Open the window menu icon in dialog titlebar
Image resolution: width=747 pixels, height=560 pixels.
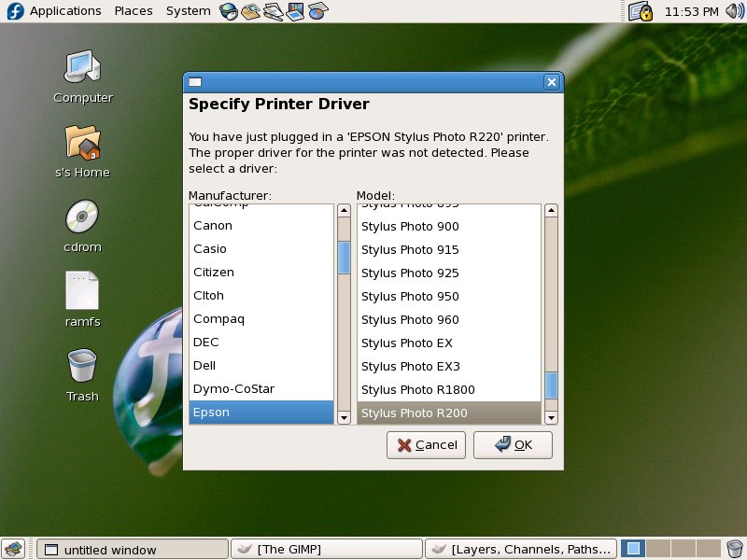tap(195, 82)
